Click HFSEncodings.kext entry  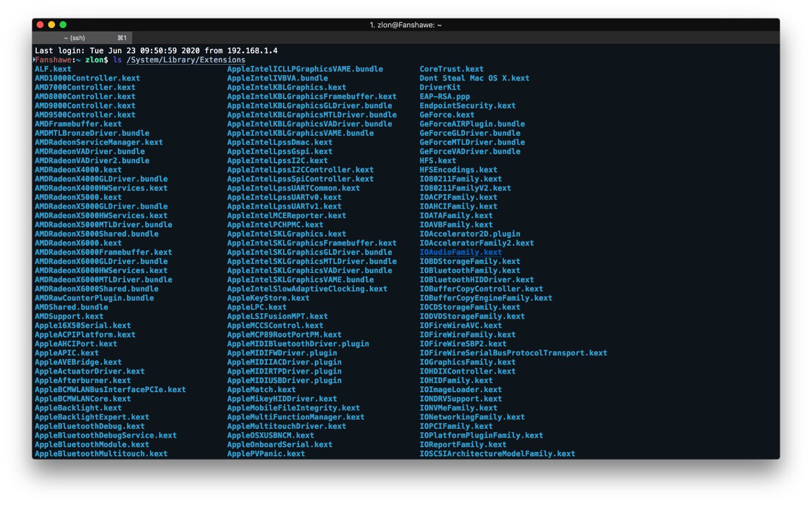[459, 170]
